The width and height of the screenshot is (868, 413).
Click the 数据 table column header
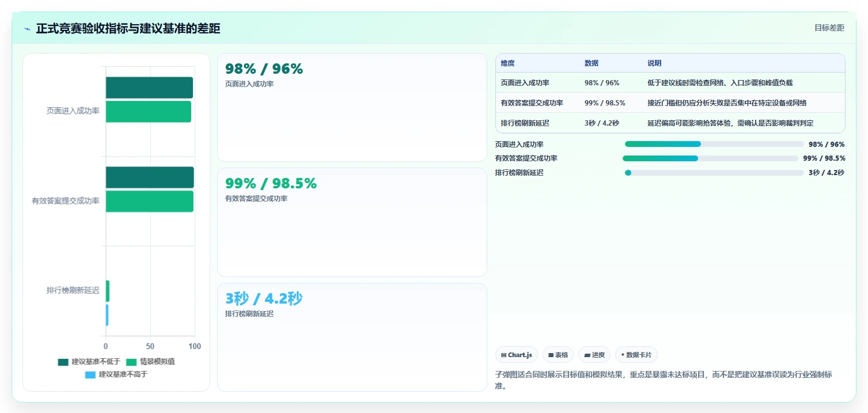point(591,63)
